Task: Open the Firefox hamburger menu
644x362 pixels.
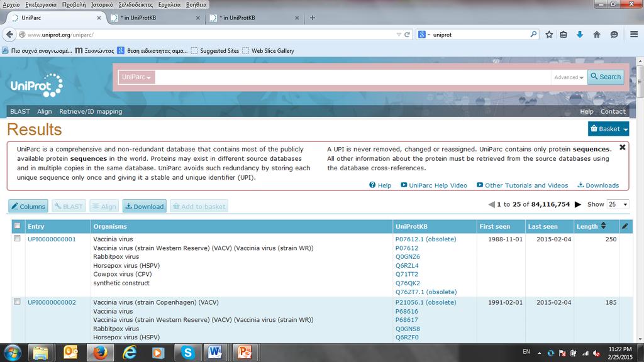Action: [x=634, y=35]
